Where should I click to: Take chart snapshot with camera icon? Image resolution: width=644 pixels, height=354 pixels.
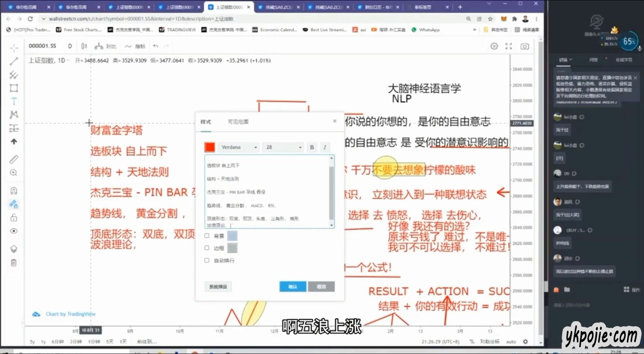pos(524,46)
